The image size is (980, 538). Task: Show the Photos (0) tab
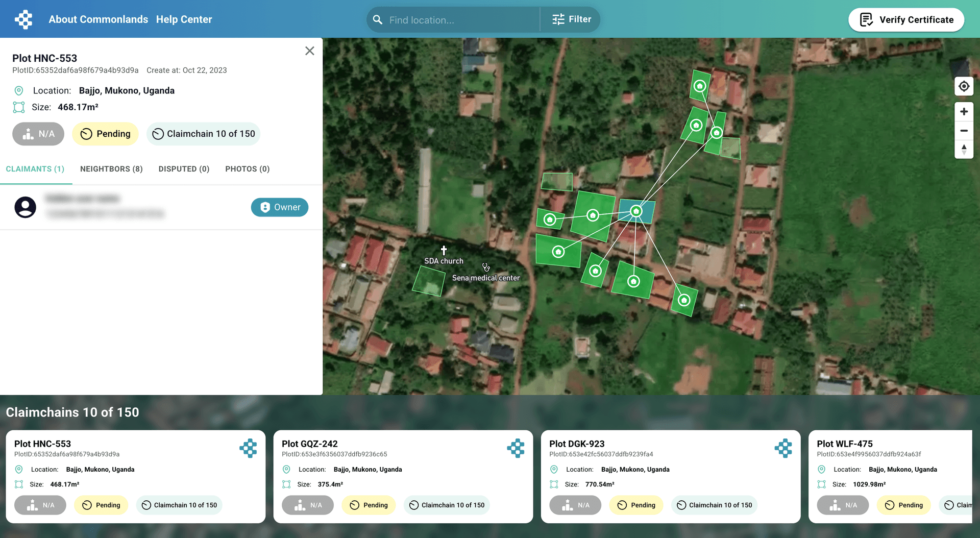247,169
